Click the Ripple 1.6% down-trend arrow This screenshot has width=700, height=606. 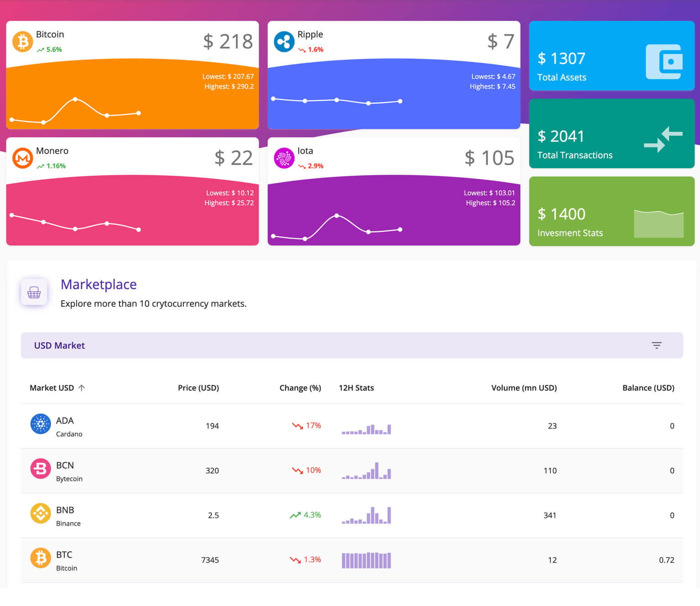pyautogui.click(x=302, y=50)
